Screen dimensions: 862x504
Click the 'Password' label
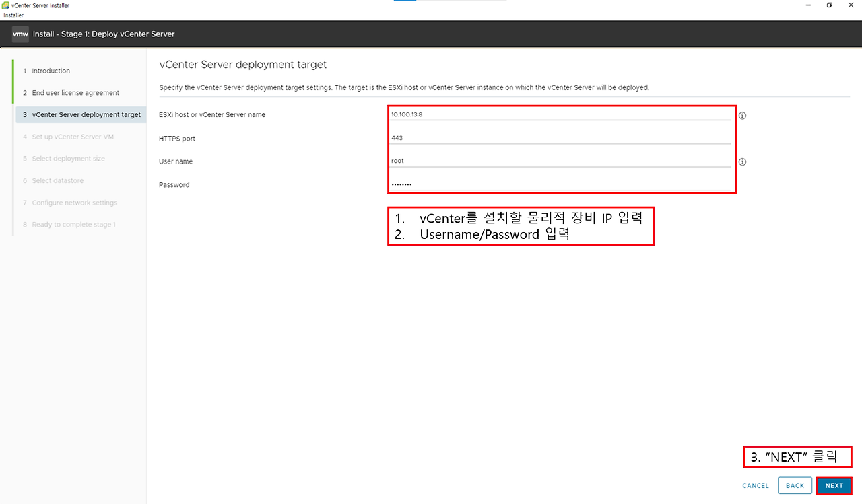click(x=174, y=185)
